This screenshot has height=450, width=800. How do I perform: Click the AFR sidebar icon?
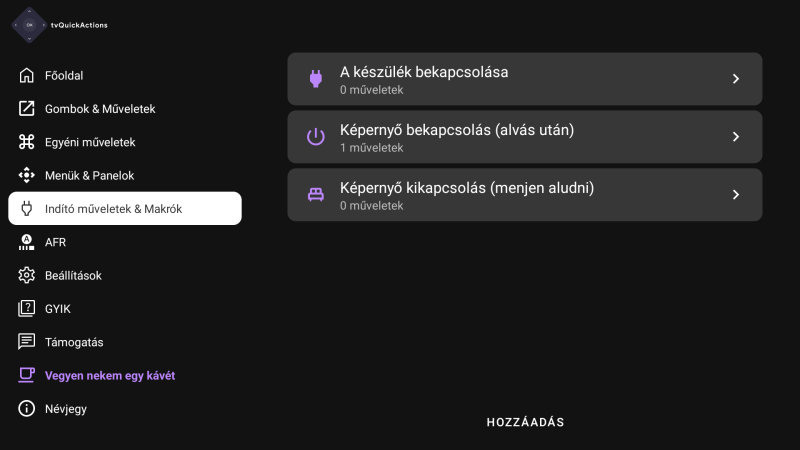[27, 242]
